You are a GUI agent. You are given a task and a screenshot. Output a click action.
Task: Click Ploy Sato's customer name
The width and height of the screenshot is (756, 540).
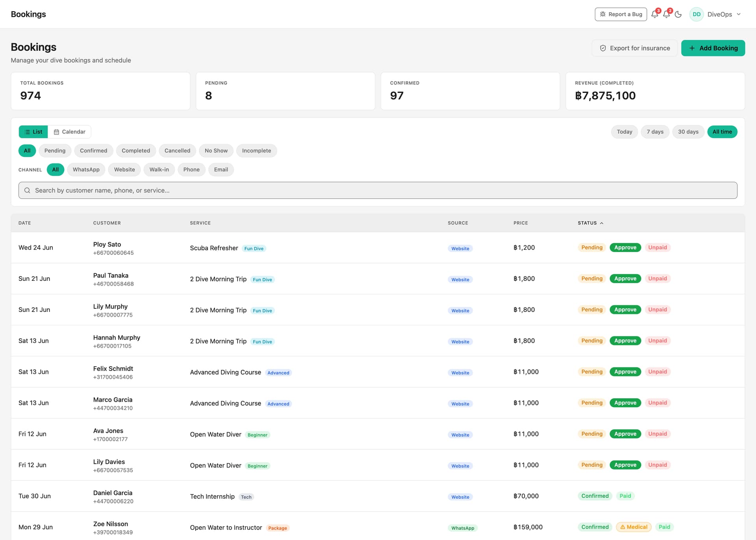coord(107,245)
